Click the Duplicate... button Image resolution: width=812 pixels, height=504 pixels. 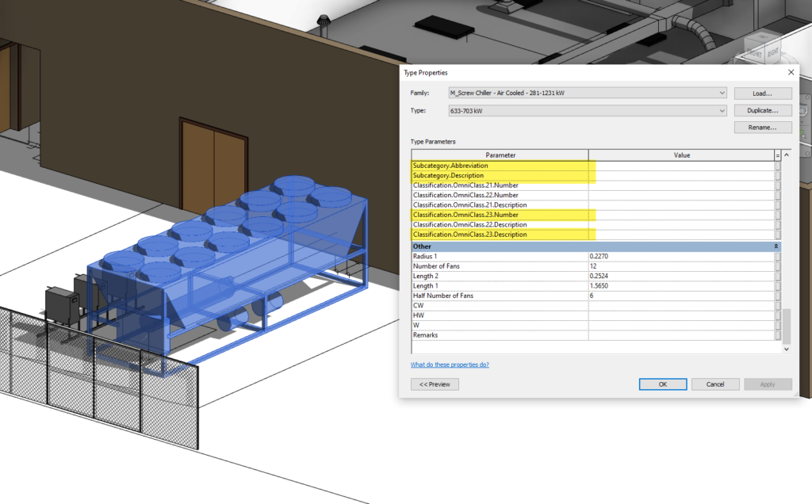point(762,110)
